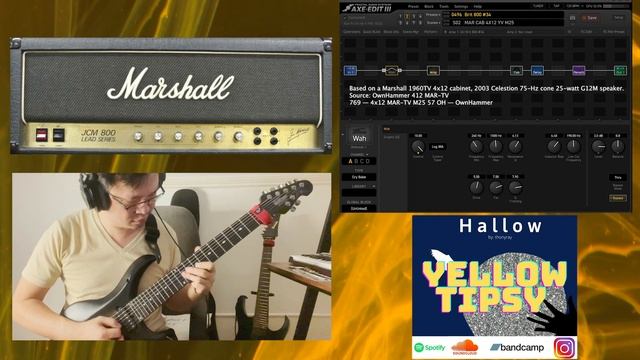Toggle the Bypass button for Wah

coord(618,198)
